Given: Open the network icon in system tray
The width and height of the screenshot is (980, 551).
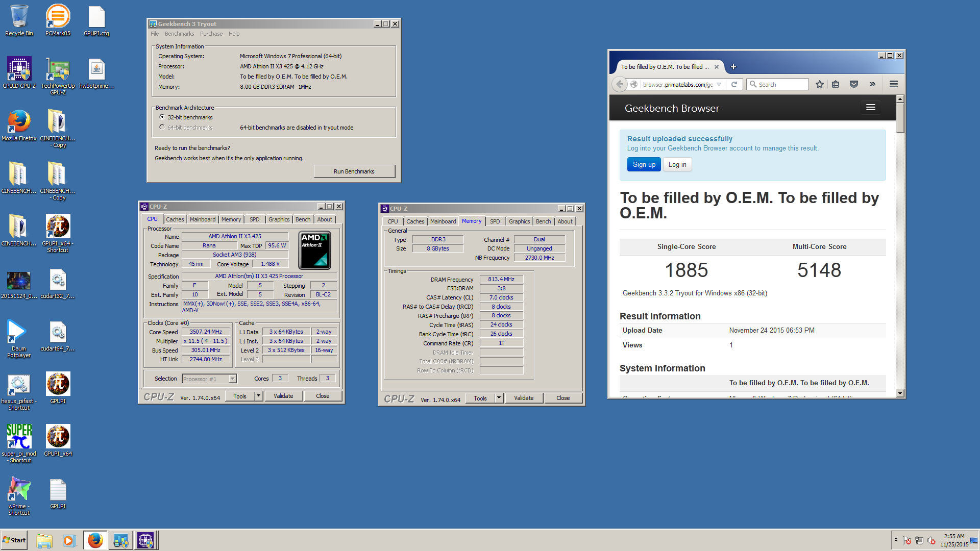Looking at the screenshot, I should [919, 540].
